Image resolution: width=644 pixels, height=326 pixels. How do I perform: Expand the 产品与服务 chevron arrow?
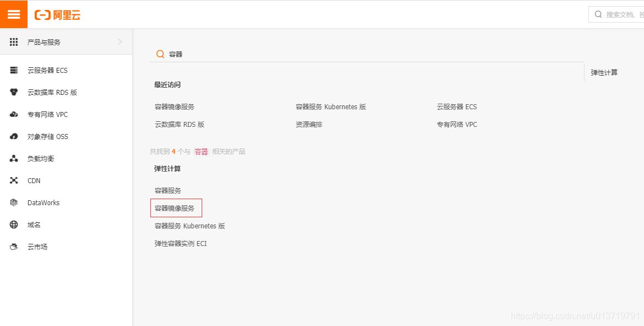point(120,41)
